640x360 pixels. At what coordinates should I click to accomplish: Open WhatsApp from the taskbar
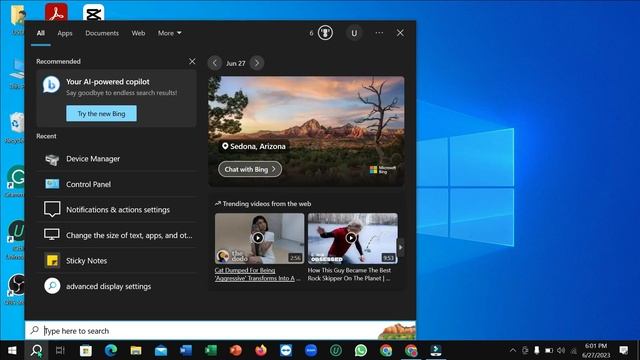[x=361, y=350]
